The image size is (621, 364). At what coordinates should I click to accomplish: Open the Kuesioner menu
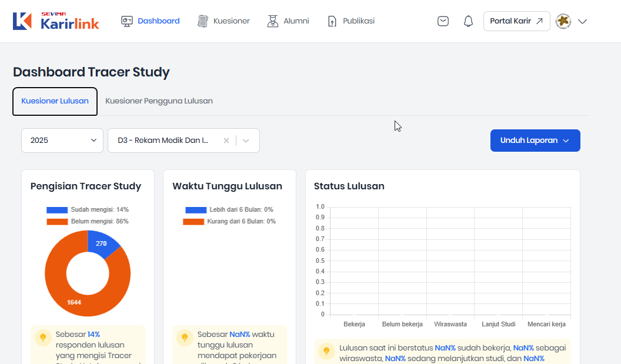tap(223, 21)
